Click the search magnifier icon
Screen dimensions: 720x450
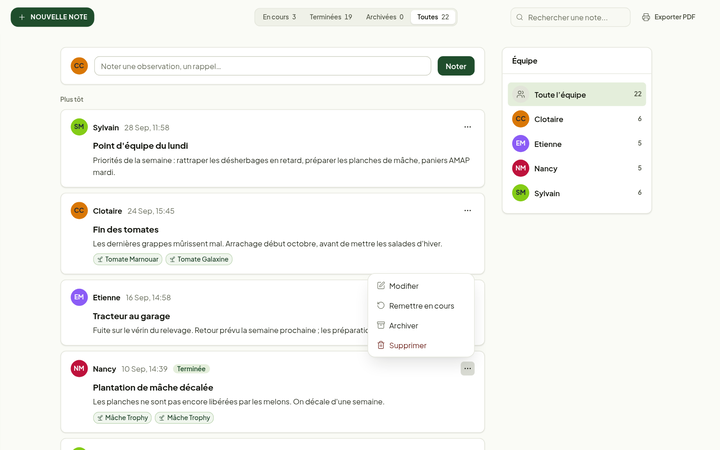pyautogui.click(x=519, y=17)
